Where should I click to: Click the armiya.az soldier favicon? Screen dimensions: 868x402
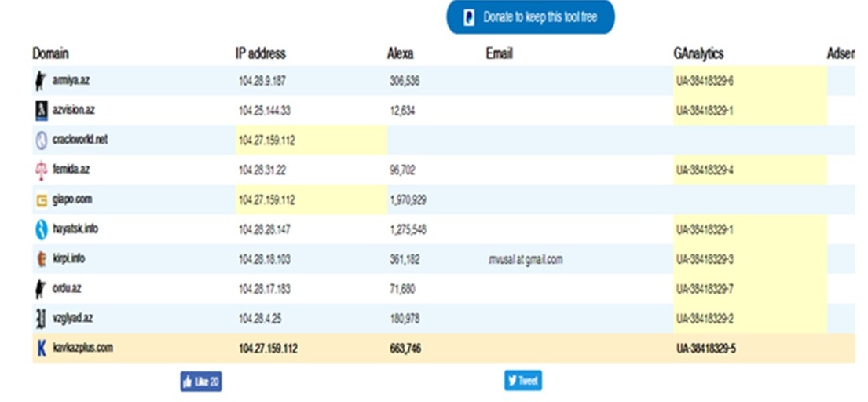click(40, 82)
